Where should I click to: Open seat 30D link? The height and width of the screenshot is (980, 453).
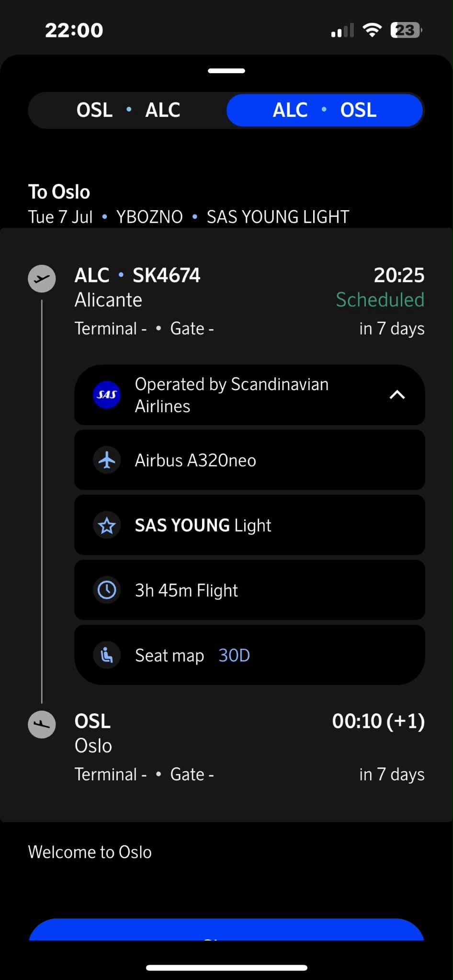tap(234, 655)
